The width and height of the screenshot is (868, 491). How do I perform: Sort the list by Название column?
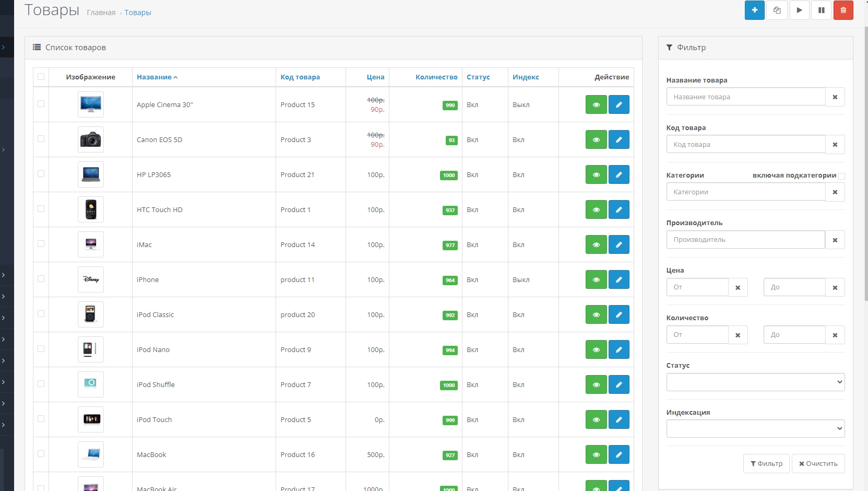click(x=154, y=77)
